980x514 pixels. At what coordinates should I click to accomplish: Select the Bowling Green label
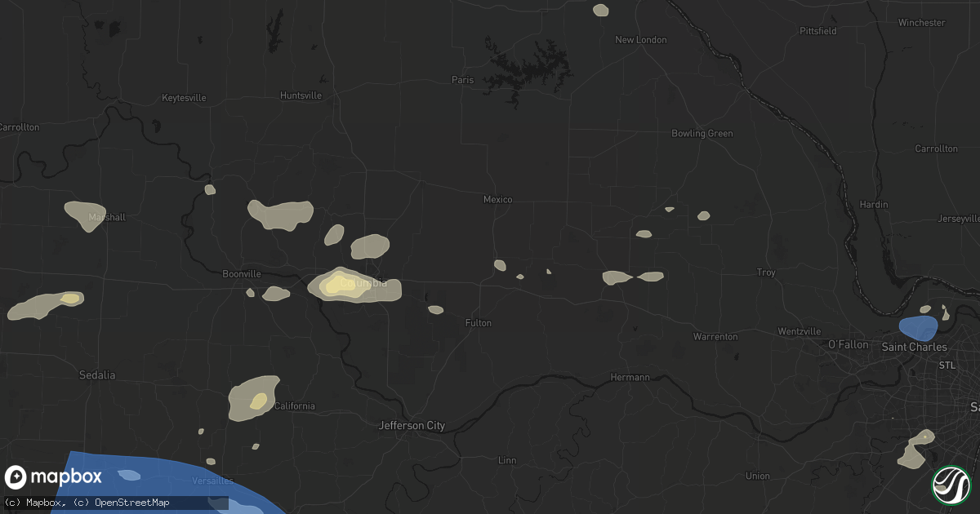(x=702, y=134)
